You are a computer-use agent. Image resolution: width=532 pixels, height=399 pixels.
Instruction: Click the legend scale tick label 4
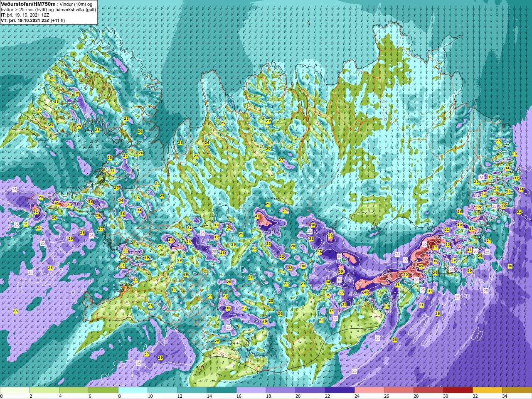click(60, 396)
